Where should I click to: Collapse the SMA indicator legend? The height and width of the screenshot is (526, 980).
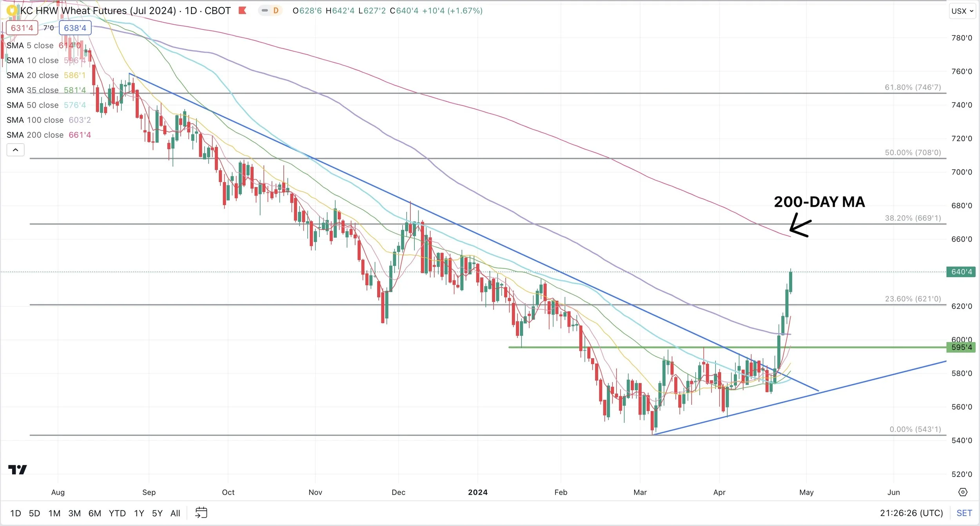coord(15,150)
